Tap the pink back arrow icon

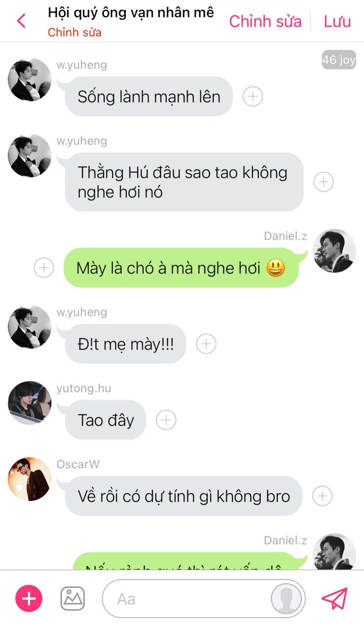click(x=21, y=21)
